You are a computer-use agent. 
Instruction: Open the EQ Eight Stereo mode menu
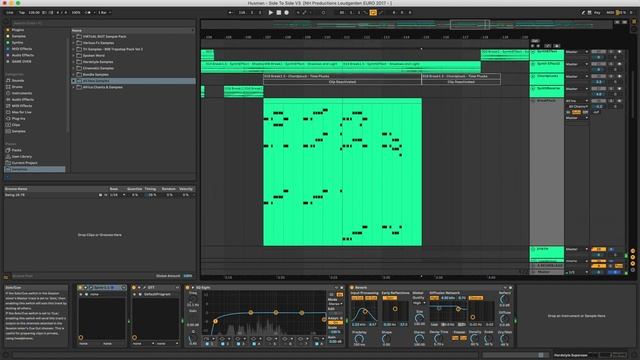pos(335,304)
